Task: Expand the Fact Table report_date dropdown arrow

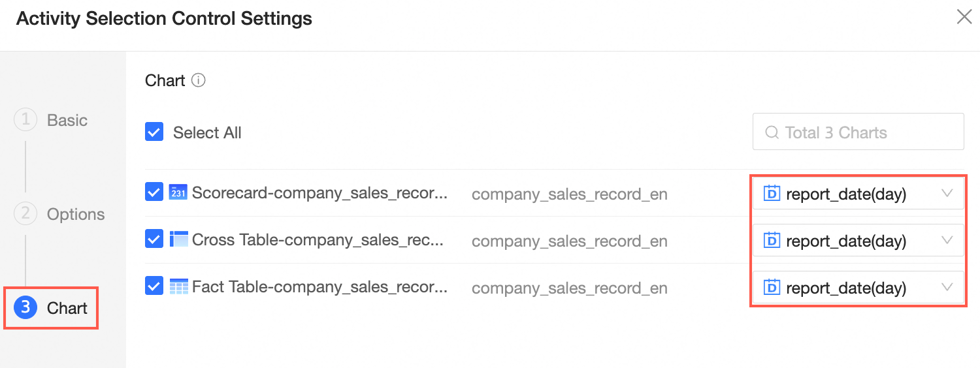Action: pyautogui.click(x=947, y=288)
